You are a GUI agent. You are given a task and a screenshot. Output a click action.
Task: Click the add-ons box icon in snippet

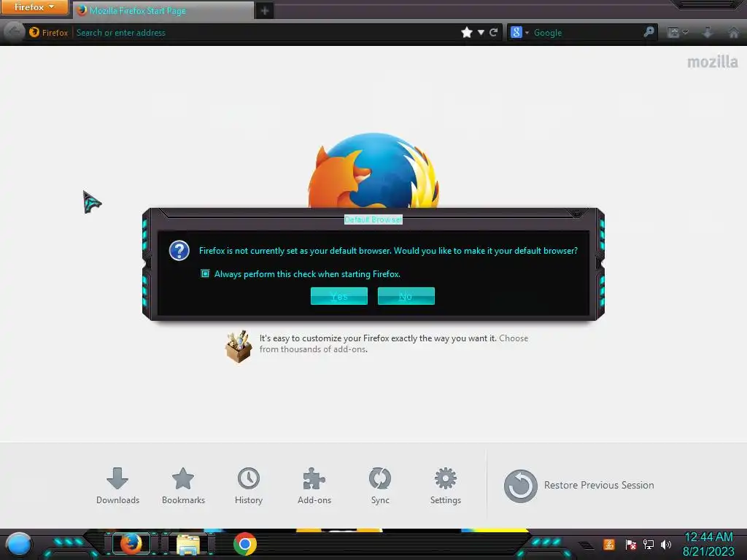pyautogui.click(x=239, y=346)
